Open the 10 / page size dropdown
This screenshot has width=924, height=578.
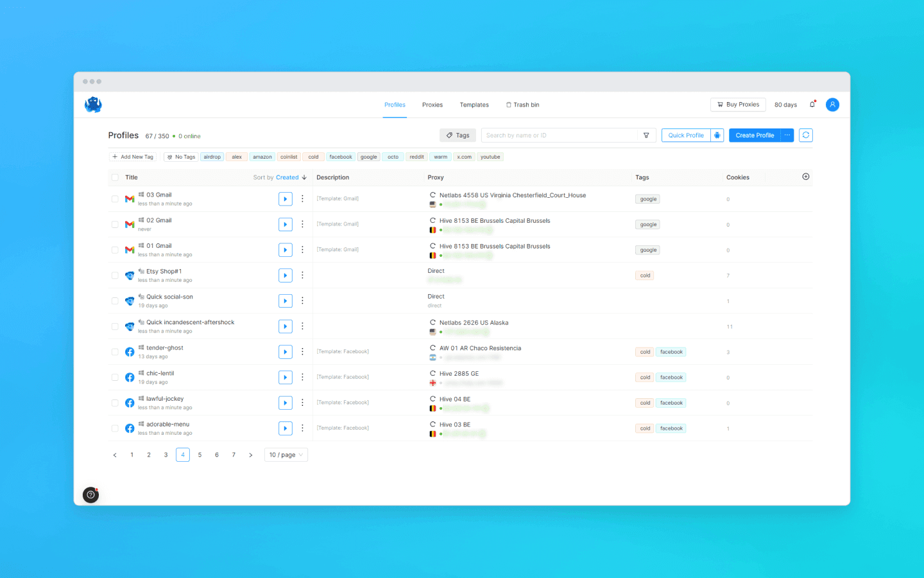tap(286, 455)
